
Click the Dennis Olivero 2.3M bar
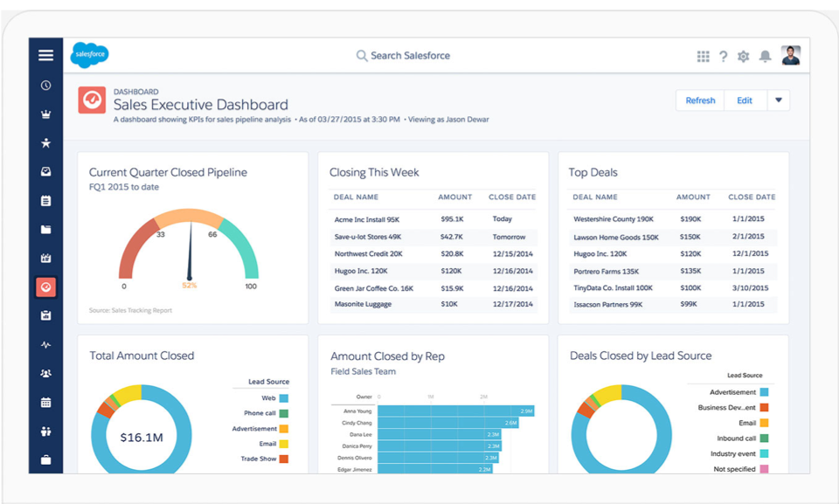pyautogui.click(x=438, y=458)
